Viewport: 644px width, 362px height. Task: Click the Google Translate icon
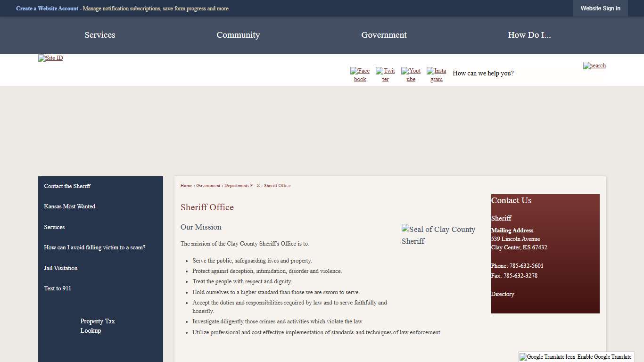[547, 357]
